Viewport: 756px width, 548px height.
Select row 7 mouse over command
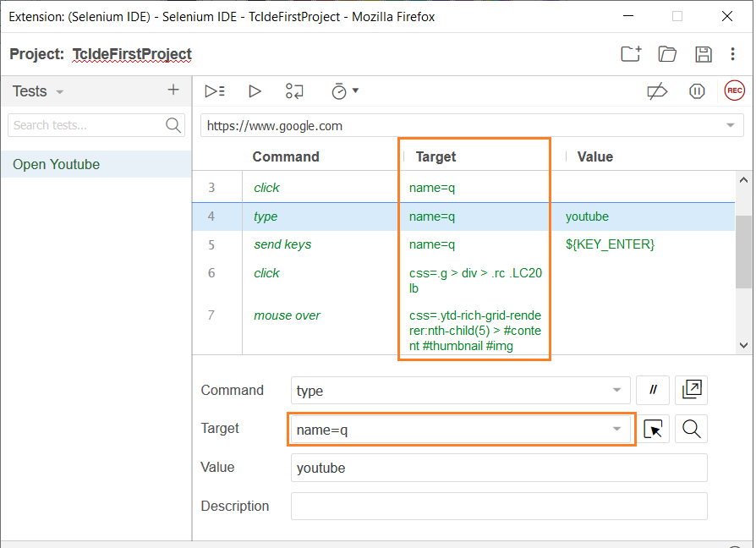point(463,330)
